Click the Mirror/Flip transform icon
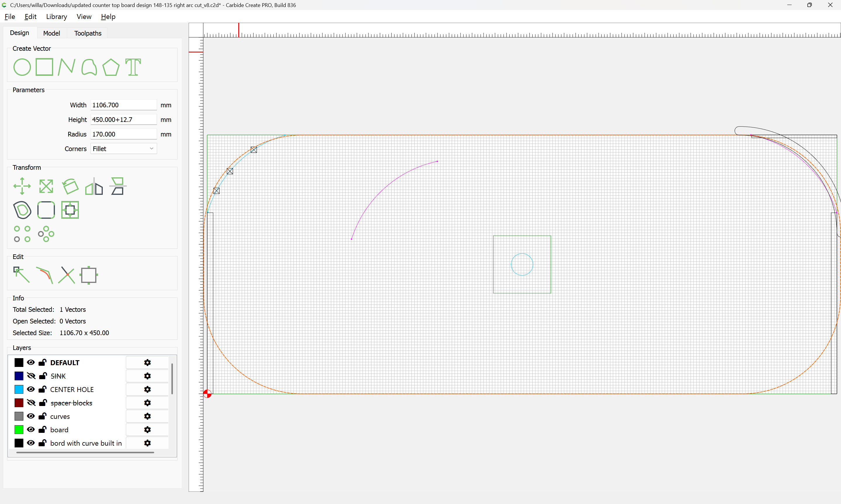841x504 pixels. 94,186
